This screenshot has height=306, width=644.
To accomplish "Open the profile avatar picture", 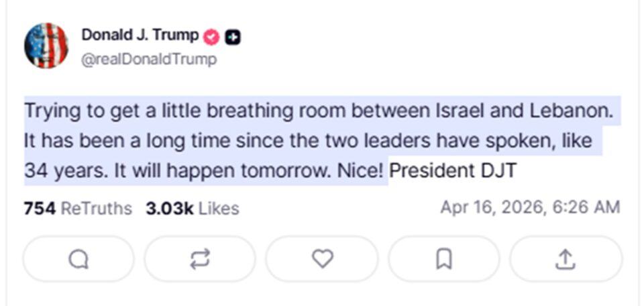I will coord(46,46).
